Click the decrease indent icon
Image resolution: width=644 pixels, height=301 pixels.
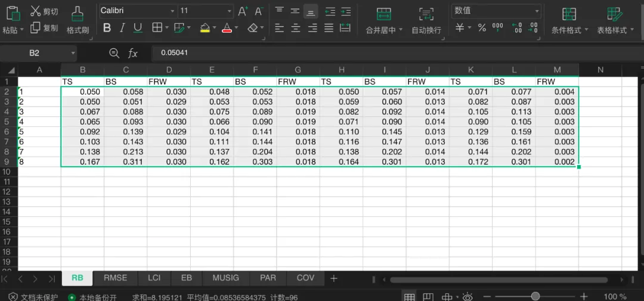[x=330, y=11]
